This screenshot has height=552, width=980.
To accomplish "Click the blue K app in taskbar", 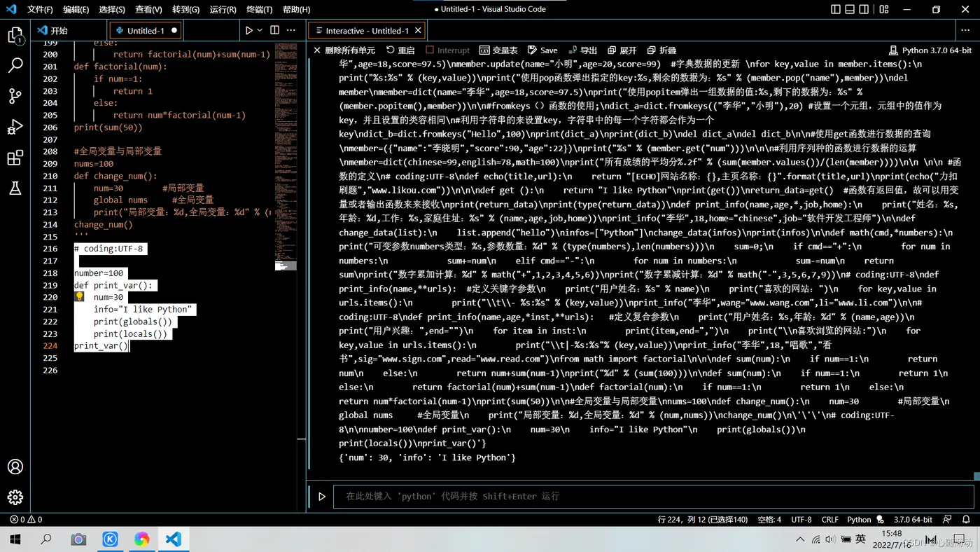I will tap(110, 539).
